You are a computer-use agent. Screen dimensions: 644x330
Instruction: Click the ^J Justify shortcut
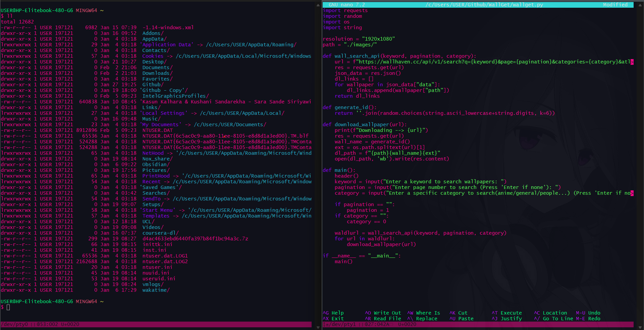coord(507,319)
